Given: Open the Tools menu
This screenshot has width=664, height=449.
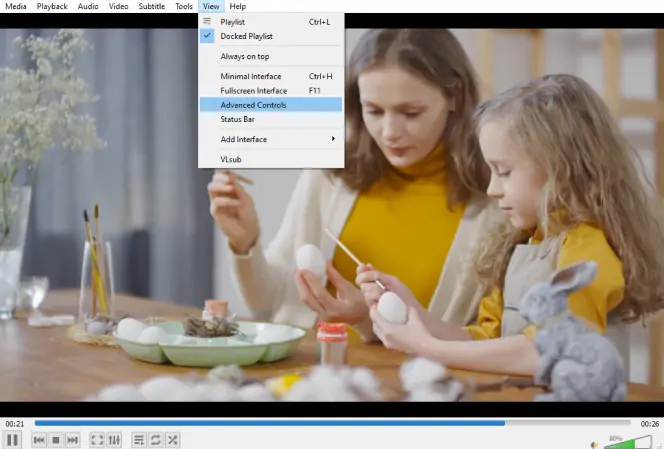Looking at the screenshot, I should point(184,6).
